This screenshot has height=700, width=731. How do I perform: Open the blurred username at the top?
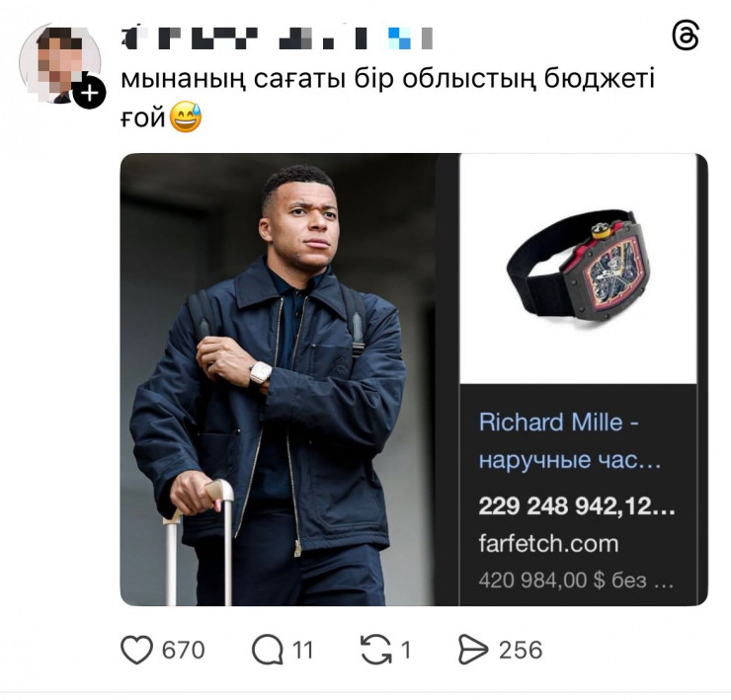(x=277, y=38)
